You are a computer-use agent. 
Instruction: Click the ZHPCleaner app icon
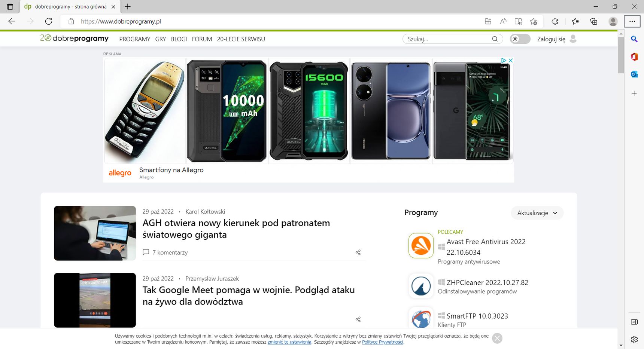421,286
